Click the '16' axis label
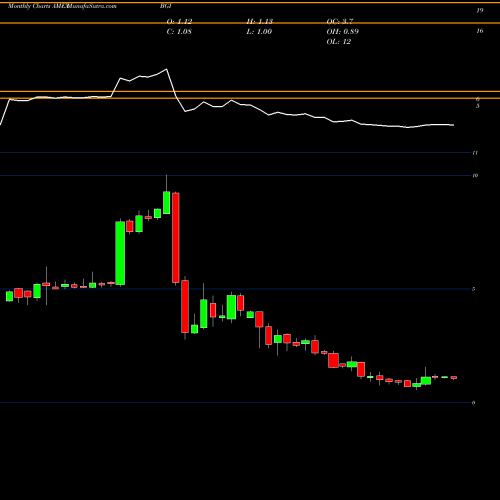Screen dimensions: 500x500 point(480,31)
